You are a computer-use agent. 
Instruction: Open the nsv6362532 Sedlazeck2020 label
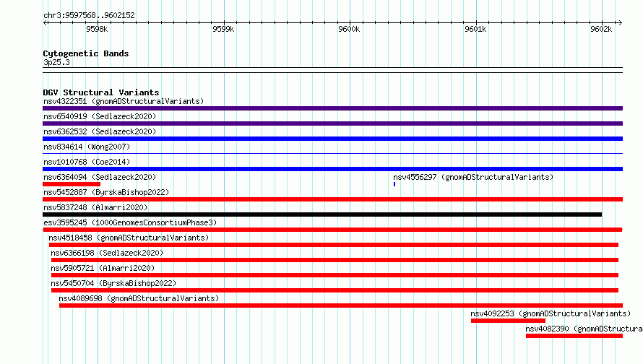[100, 131]
